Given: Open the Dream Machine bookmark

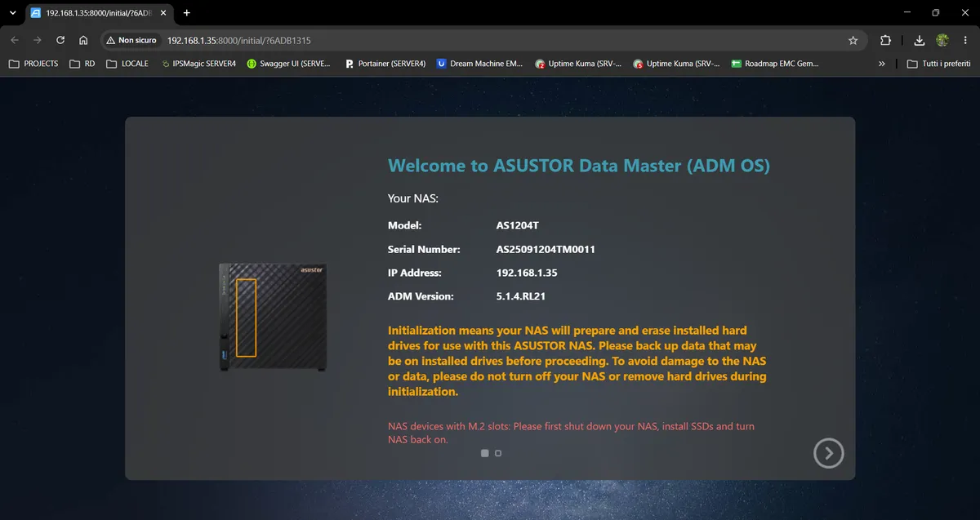Looking at the screenshot, I should coord(480,63).
